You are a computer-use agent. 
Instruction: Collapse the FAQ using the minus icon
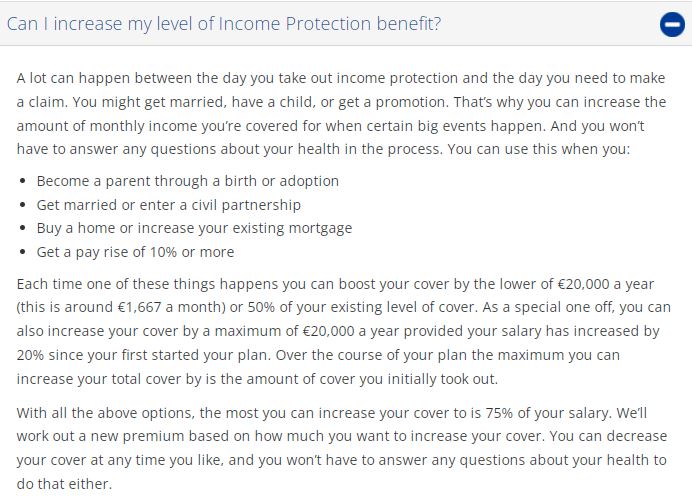click(x=672, y=24)
